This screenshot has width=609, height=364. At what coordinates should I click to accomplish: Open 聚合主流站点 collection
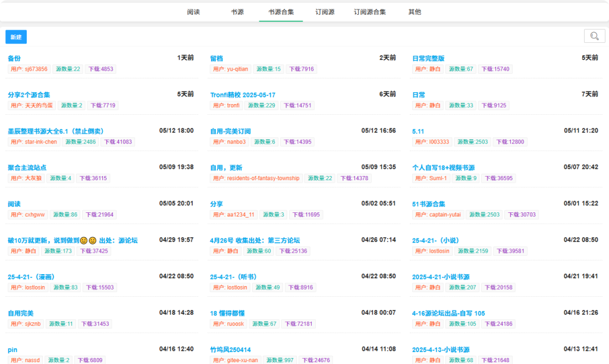pyautogui.click(x=27, y=168)
